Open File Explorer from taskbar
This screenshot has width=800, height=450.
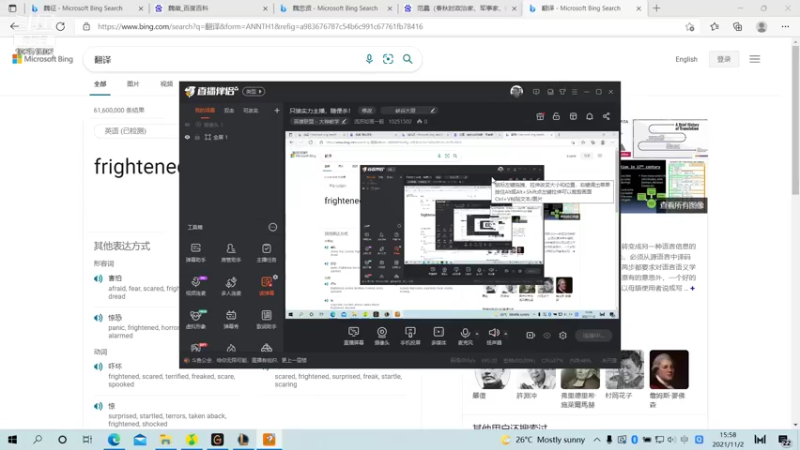(x=165, y=439)
